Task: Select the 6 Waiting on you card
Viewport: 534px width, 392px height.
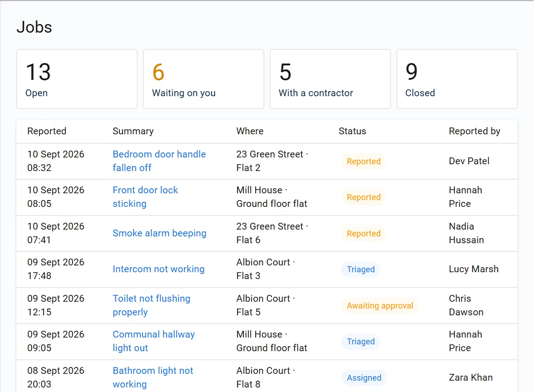Action: (x=203, y=79)
